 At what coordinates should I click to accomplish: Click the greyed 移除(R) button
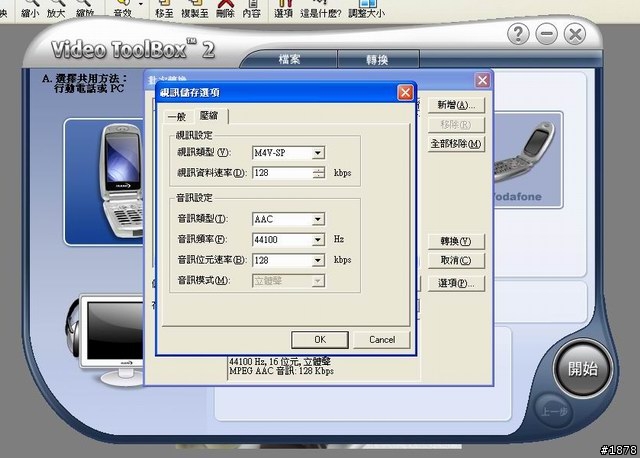pos(456,125)
